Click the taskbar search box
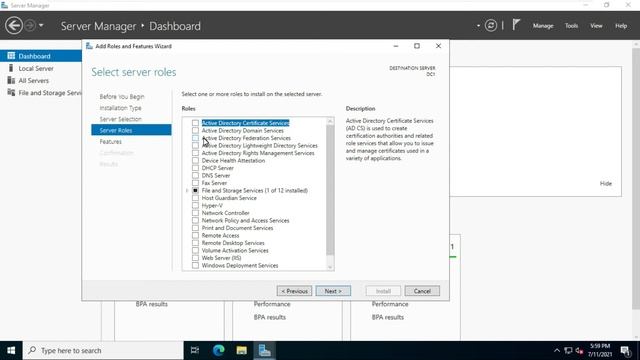Screen dimensions: 640x360 [x=103, y=351]
